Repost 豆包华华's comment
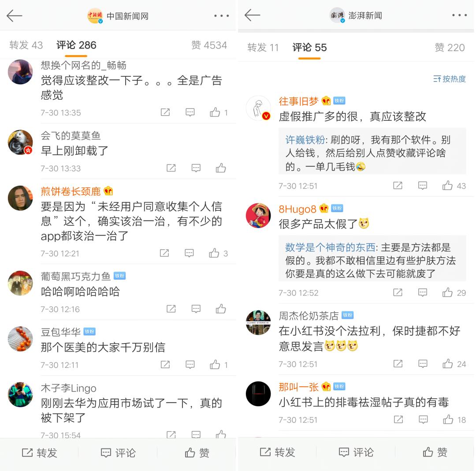The height and width of the screenshot is (471, 476). [165, 364]
